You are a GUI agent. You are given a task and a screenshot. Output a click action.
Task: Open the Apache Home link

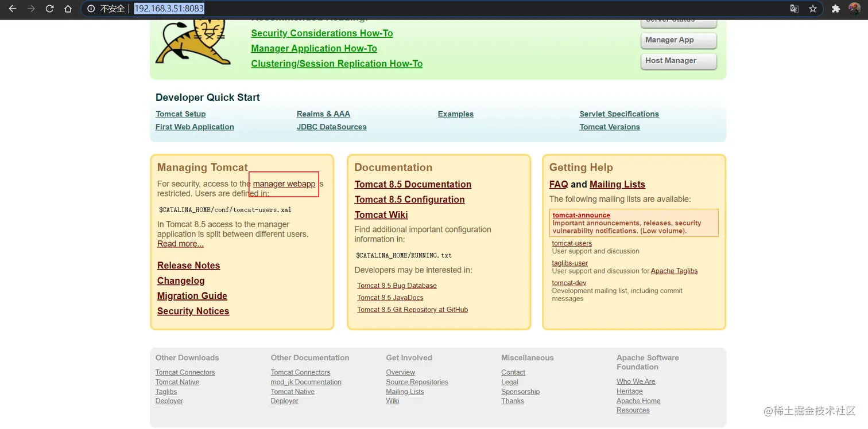pyautogui.click(x=638, y=401)
